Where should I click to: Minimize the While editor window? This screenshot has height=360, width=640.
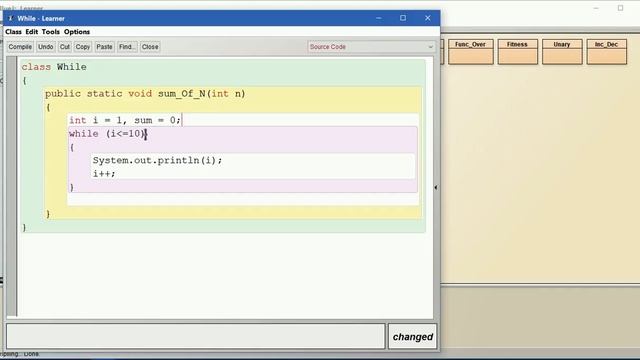[x=379, y=18]
